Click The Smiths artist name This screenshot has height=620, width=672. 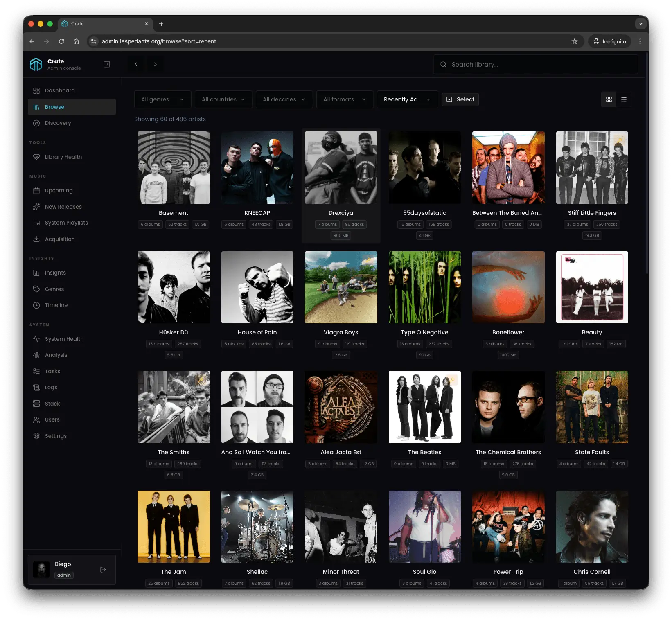click(174, 452)
